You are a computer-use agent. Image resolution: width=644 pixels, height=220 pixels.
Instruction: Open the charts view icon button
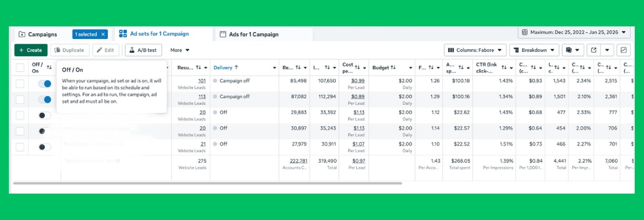tap(623, 50)
